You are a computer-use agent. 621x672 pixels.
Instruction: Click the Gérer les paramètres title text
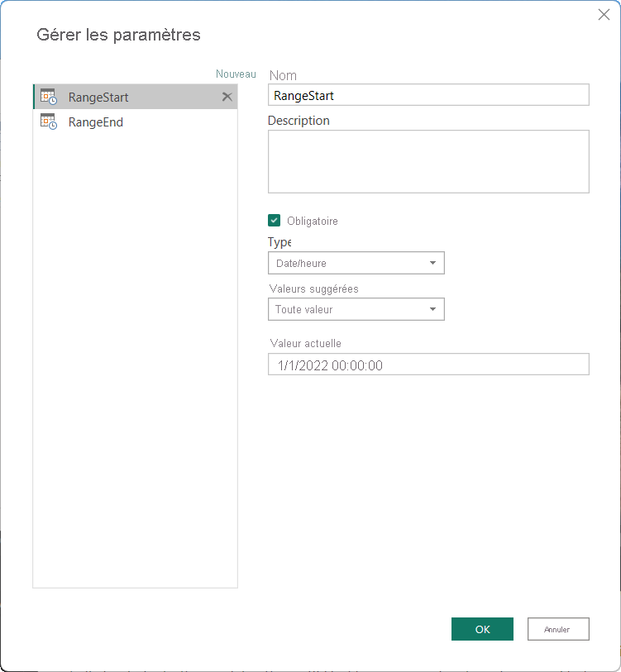pos(118,35)
